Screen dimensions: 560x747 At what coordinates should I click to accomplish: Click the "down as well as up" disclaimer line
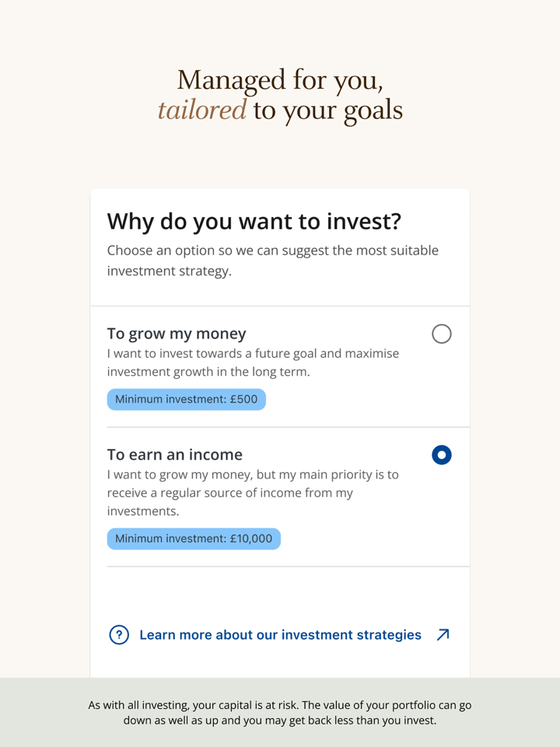click(x=280, y=721)
